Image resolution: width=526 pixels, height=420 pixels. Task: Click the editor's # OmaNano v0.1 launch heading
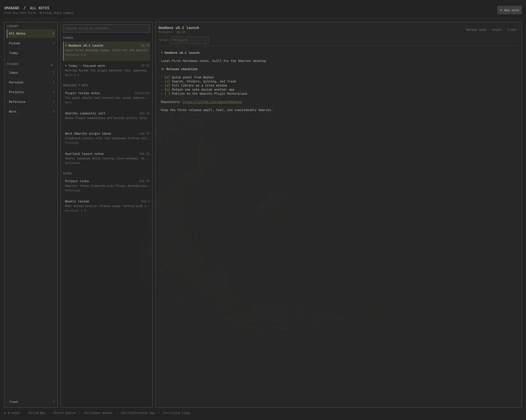180,53
